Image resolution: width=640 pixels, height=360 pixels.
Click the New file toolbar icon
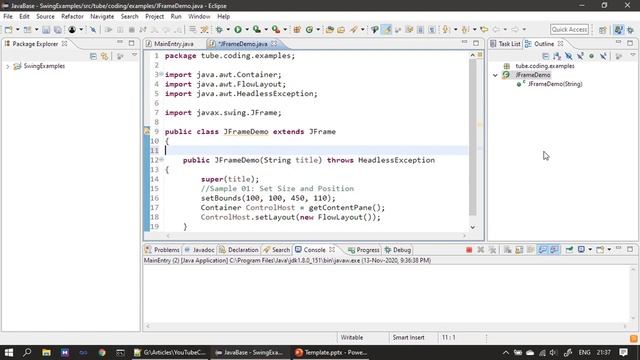click(x=8, y=30)
